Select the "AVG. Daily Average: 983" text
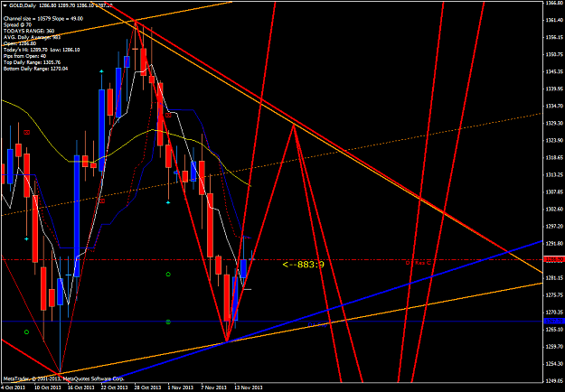The width and height of the screenshot is (565, 392). (32, 37)
